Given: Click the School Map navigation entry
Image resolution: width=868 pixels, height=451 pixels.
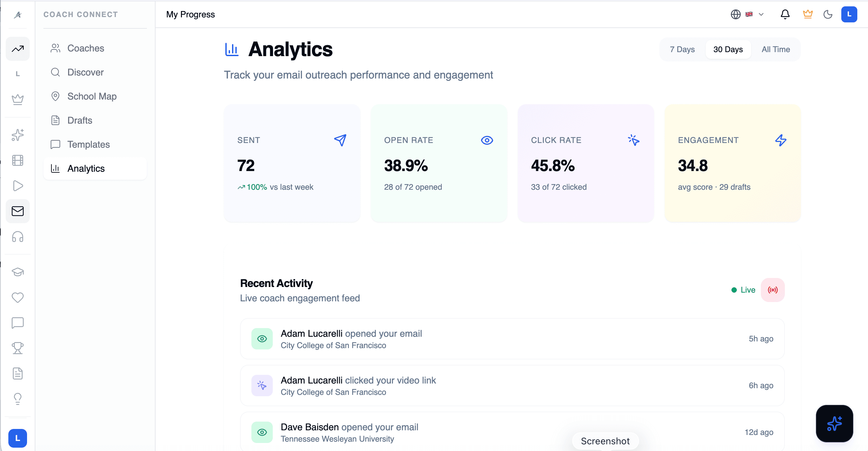Looking at the screenshot, I should point(92,96).
